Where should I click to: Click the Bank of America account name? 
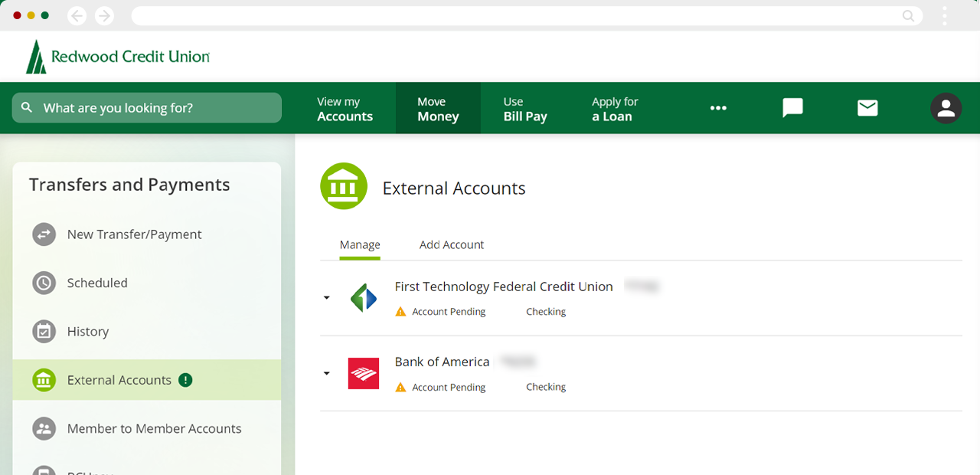click(x=442, y=362)
